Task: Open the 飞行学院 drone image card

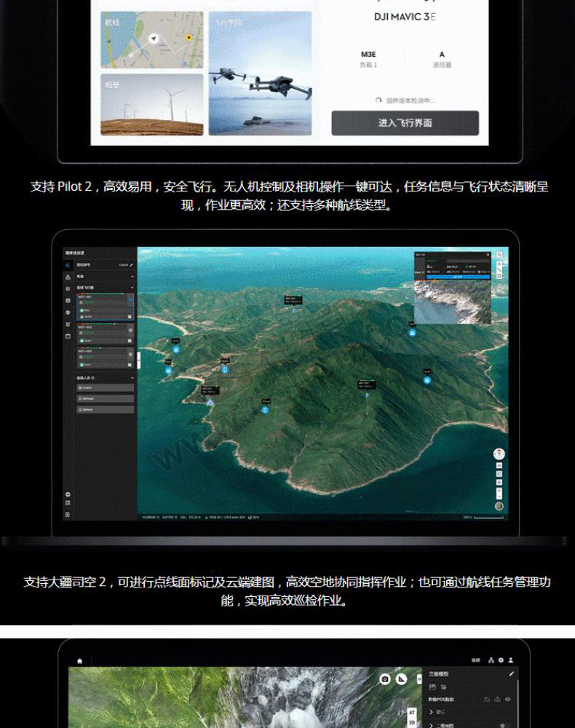Action: tap(260, 74)
